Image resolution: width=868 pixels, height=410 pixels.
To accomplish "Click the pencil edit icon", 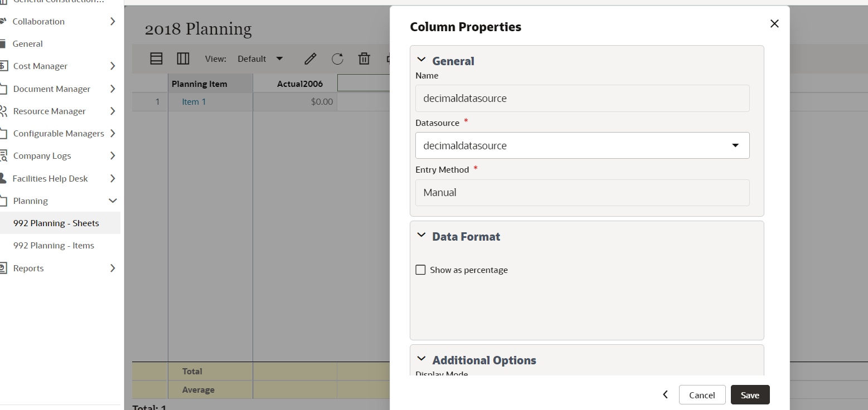I will coord(311,58).
